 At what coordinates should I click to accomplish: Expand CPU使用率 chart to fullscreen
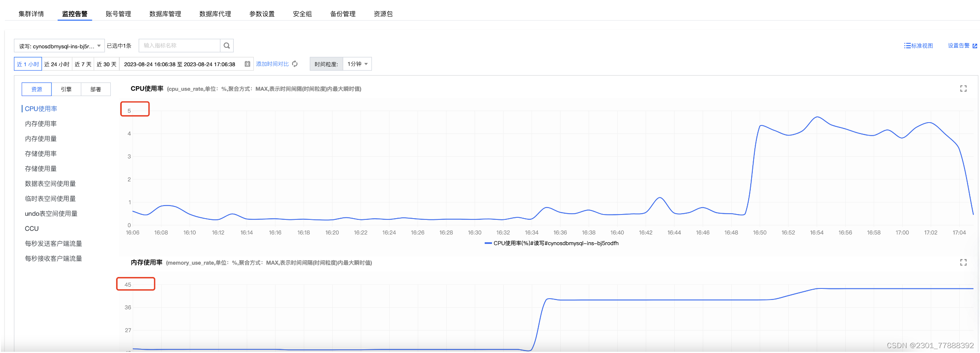[x=963, y=89]
